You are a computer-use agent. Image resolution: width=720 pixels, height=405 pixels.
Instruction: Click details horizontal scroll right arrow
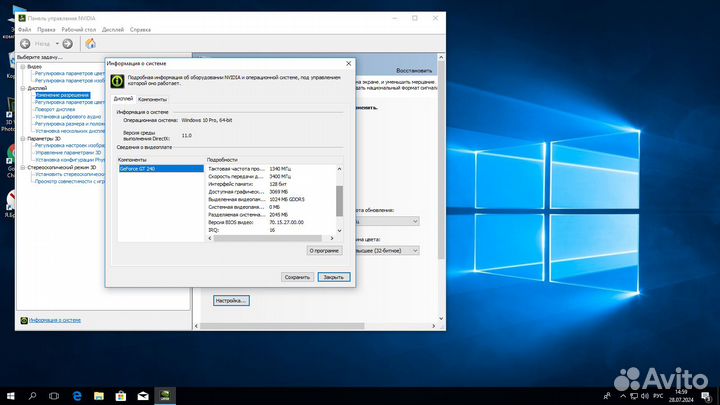pos(332,238)
